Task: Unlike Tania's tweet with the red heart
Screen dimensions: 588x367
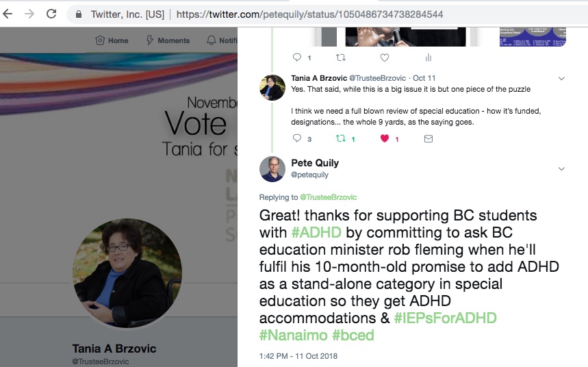Action: click(x=385, y=138)
